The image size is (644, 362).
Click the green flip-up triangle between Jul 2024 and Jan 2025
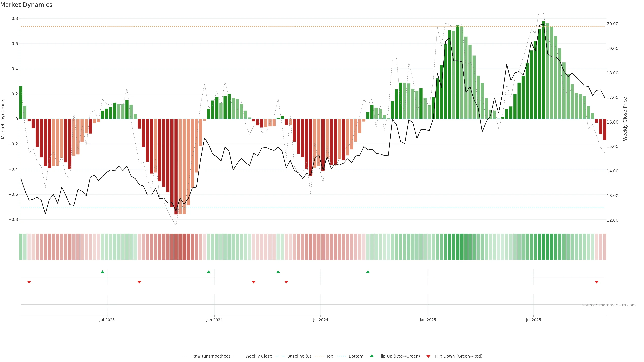tap(368, 272)
